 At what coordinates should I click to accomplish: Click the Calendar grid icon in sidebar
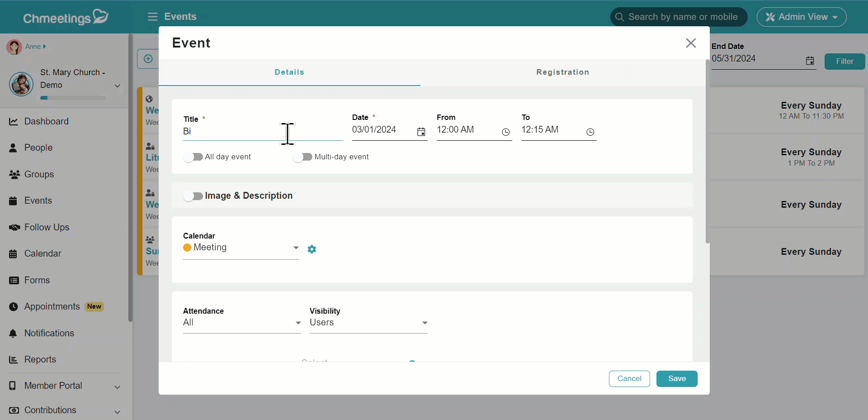[x=13, y=254]
